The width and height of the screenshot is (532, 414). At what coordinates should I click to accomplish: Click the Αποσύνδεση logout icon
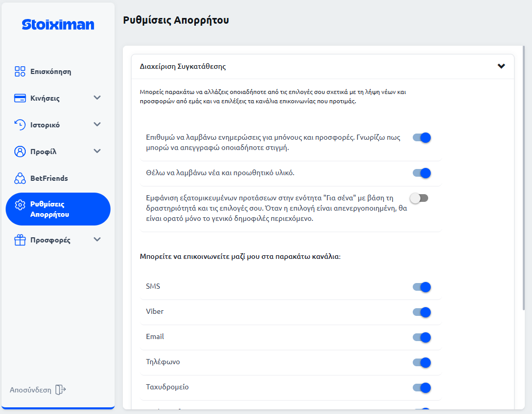pos(61,389)
